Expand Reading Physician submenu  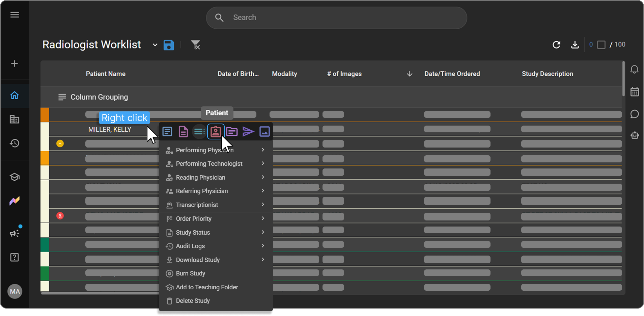pos(216,178)
